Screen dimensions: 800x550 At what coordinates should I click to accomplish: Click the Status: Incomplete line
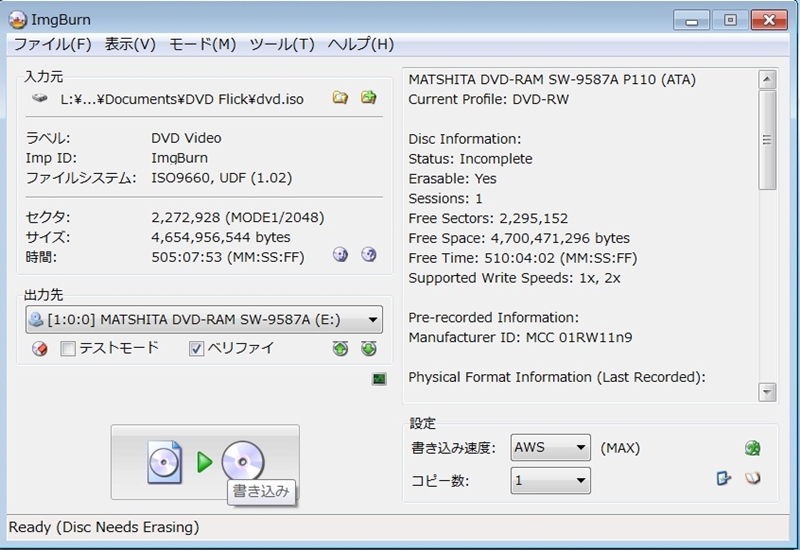pos(470,159)
